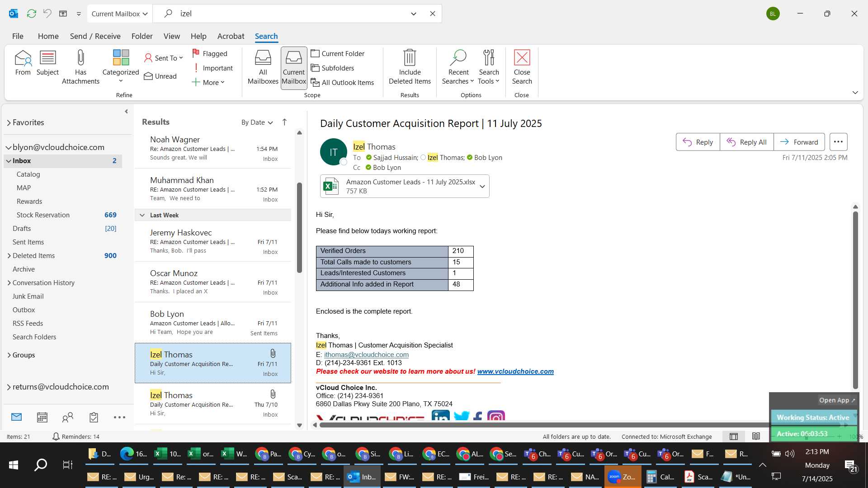
Task: Open www.vcloudchoice.com website link
Action: pyautogui.click(x=515, y=371)
